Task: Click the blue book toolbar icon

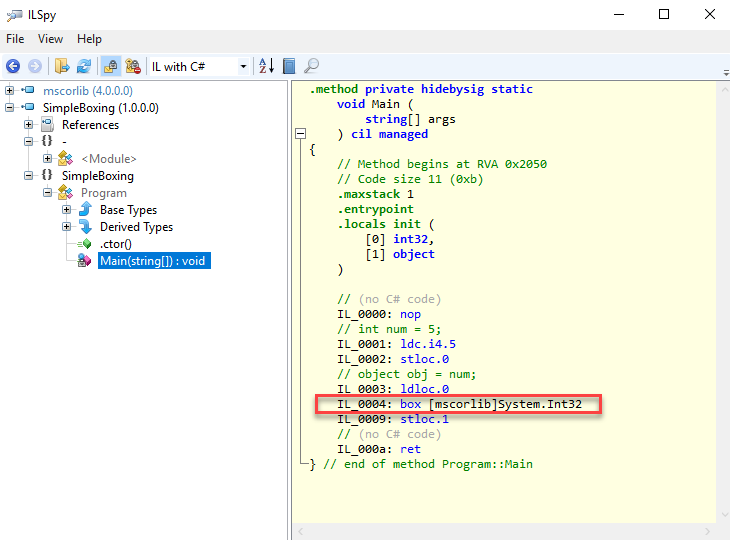Action: (x=289, y=66)
